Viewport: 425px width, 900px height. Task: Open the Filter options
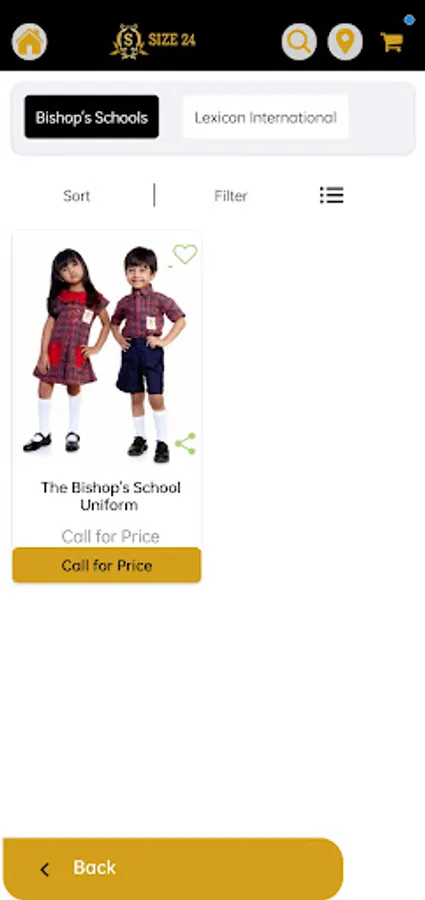pos(231,196)
